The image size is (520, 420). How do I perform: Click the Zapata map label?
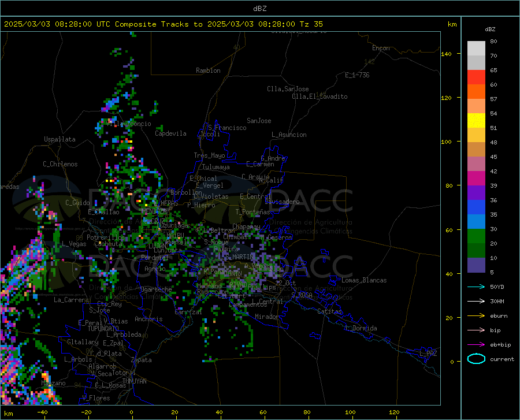pos(142,360)
